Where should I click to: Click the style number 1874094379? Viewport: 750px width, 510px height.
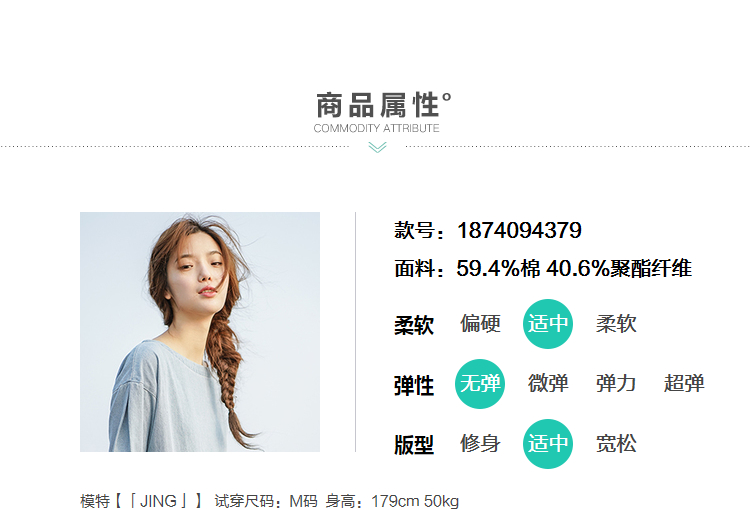(519, 230)
